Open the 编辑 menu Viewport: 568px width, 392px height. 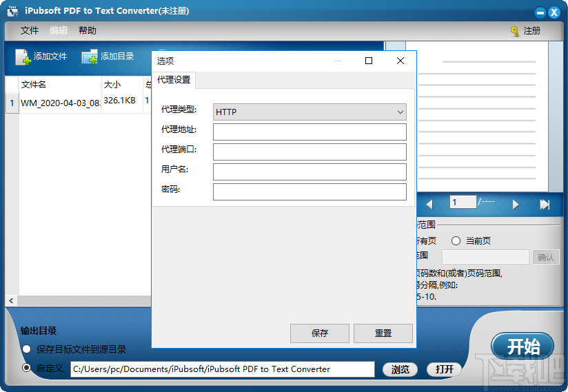pos(59,31)
